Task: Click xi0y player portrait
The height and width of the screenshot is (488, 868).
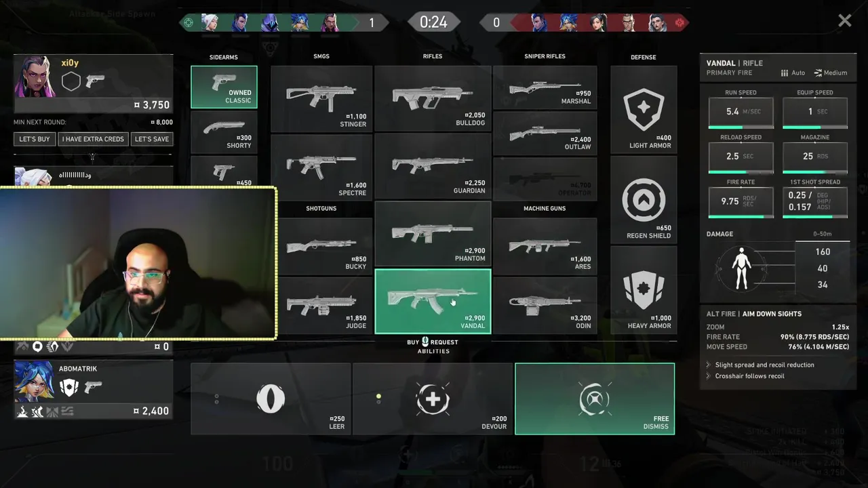Action: 34,77
